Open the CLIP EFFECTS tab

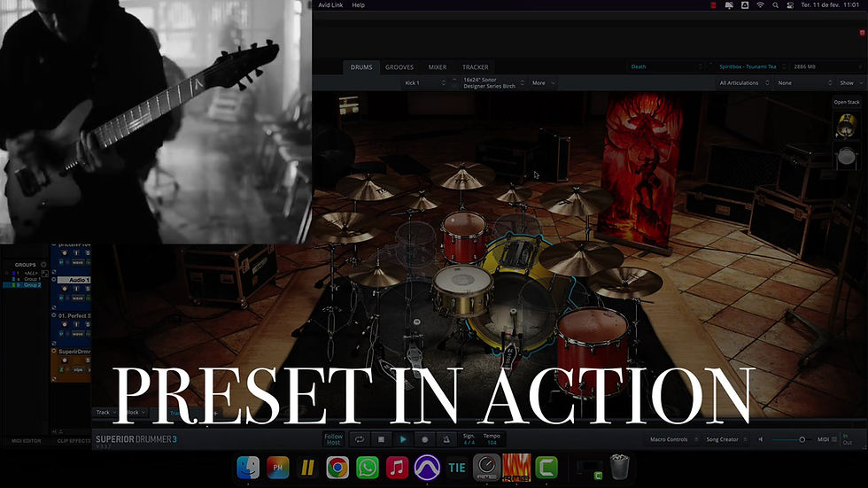coord(74,441)
